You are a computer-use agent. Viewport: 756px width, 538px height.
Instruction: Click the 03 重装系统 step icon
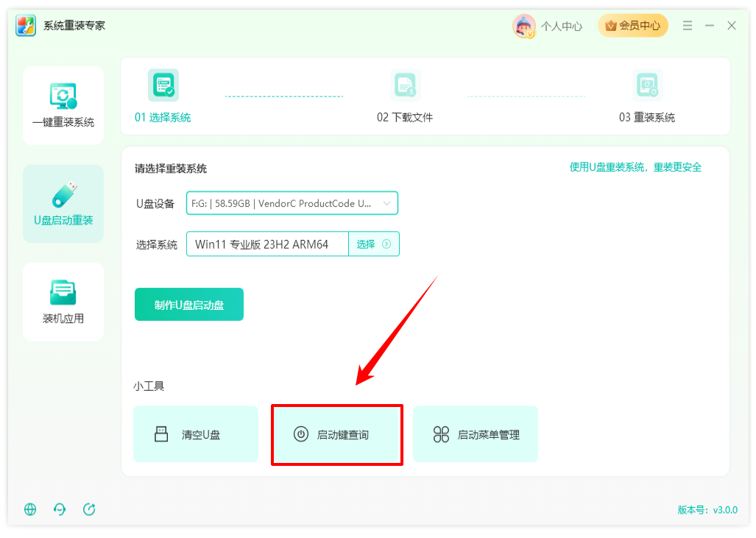[647, 85]
